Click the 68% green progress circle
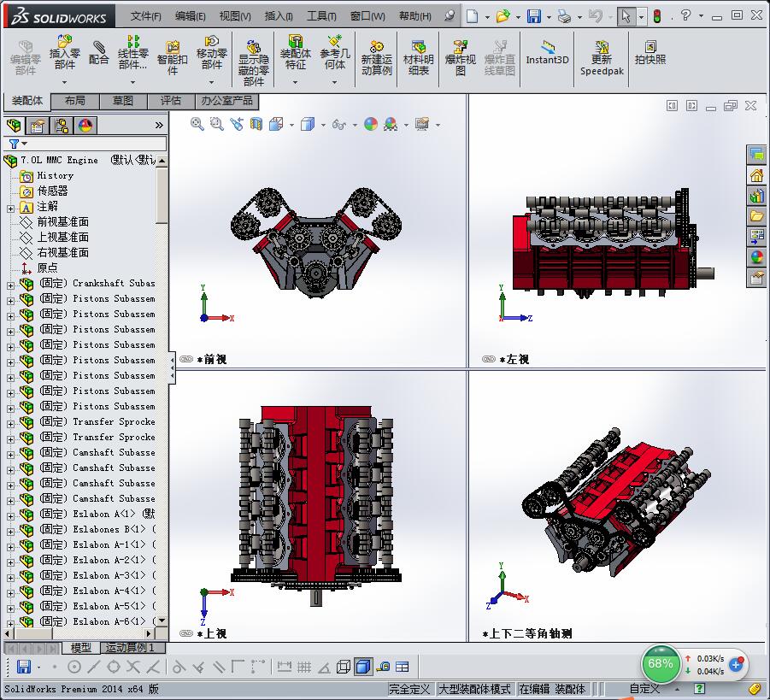This screenshot has width=770, height=700. pyautogui.click(x=661, y=663)
